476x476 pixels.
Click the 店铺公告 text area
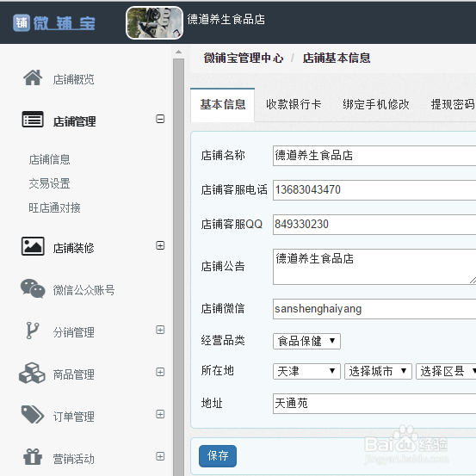pyautogui.click(x=374, y=267)
